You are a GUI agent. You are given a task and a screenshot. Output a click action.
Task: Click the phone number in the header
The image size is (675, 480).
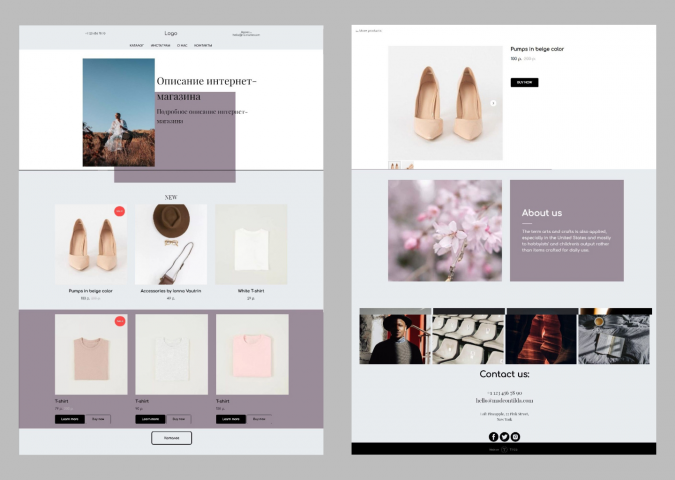click(x=95, y=33)
